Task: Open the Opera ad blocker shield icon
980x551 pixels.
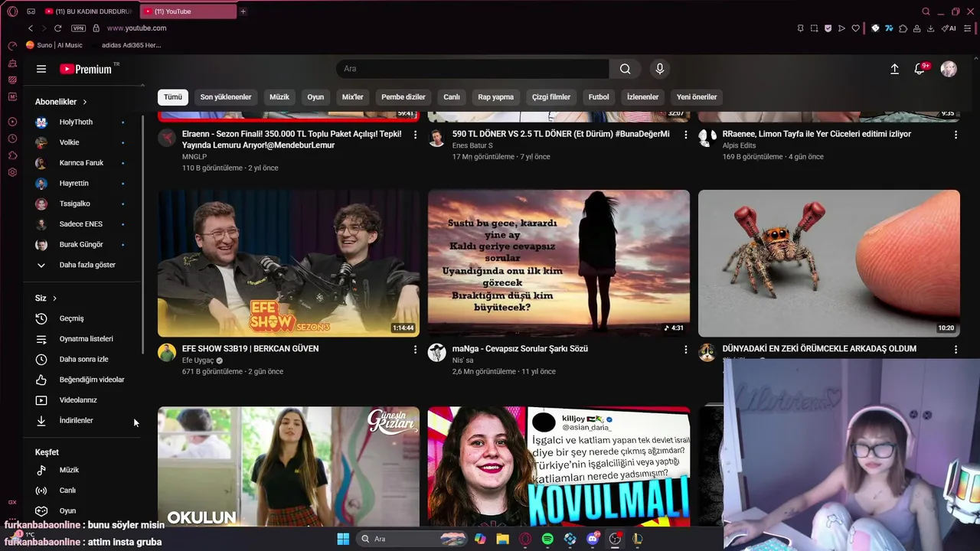Action: [x=828, y=28]
